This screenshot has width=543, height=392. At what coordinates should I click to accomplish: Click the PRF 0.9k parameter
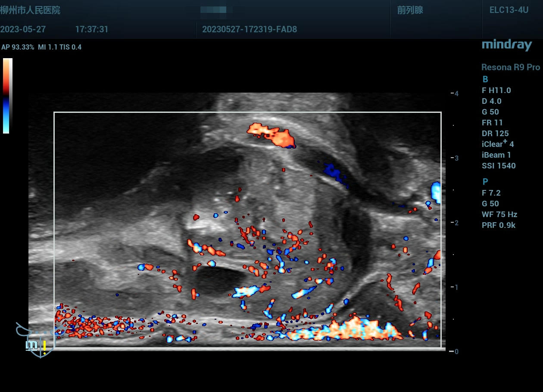[x=498, y=225]
